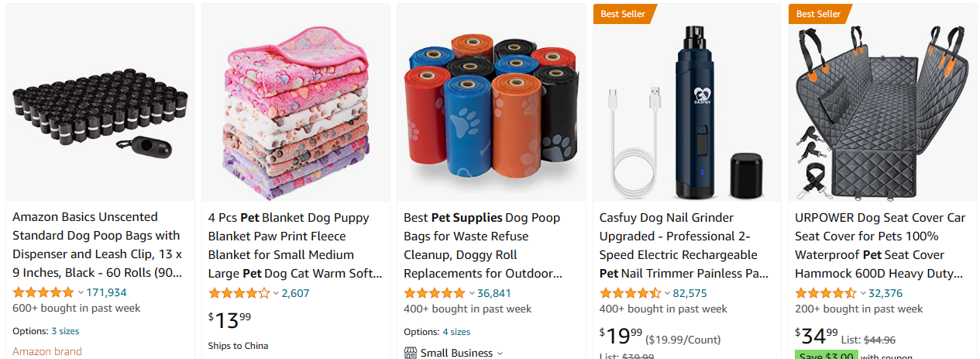Open the 32,376 reviews link

point(885,293)
